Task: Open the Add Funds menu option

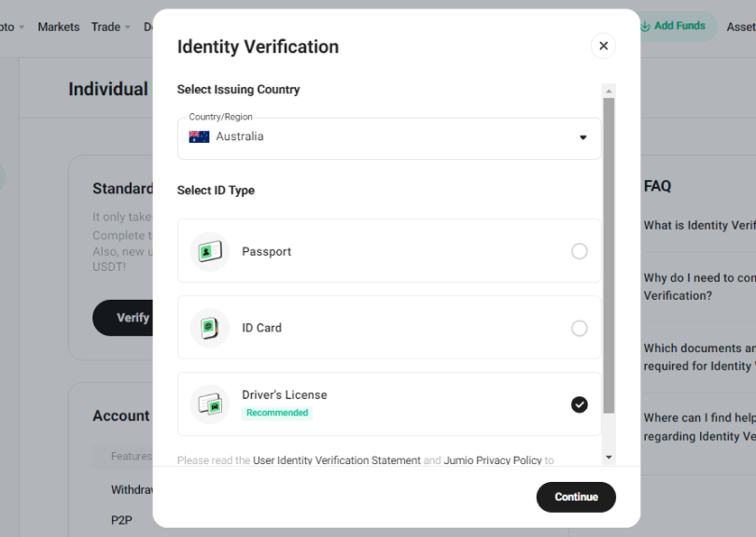Action: [679, 26]
